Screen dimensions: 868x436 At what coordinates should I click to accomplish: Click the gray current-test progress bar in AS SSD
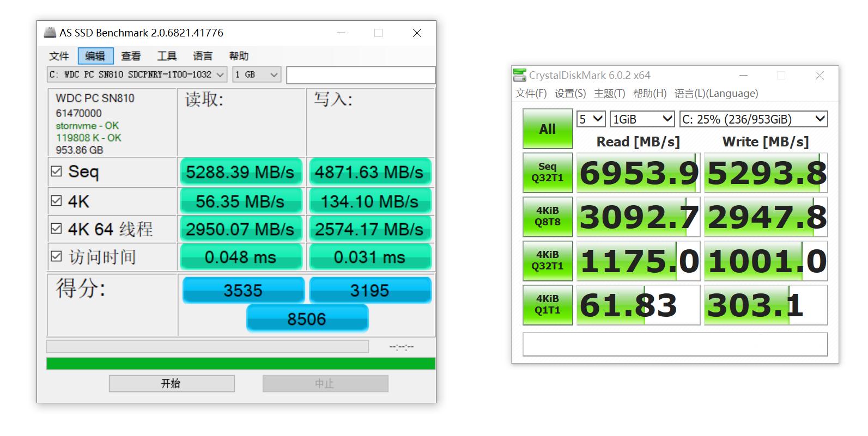pyautogui.click(x=208, y=347)
